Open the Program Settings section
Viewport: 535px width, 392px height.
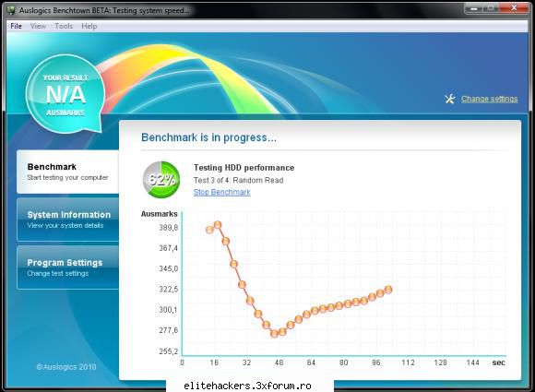coord(68,267)
